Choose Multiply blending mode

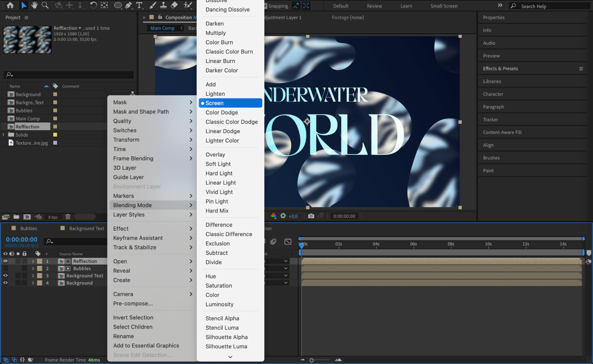click(216, 33)
